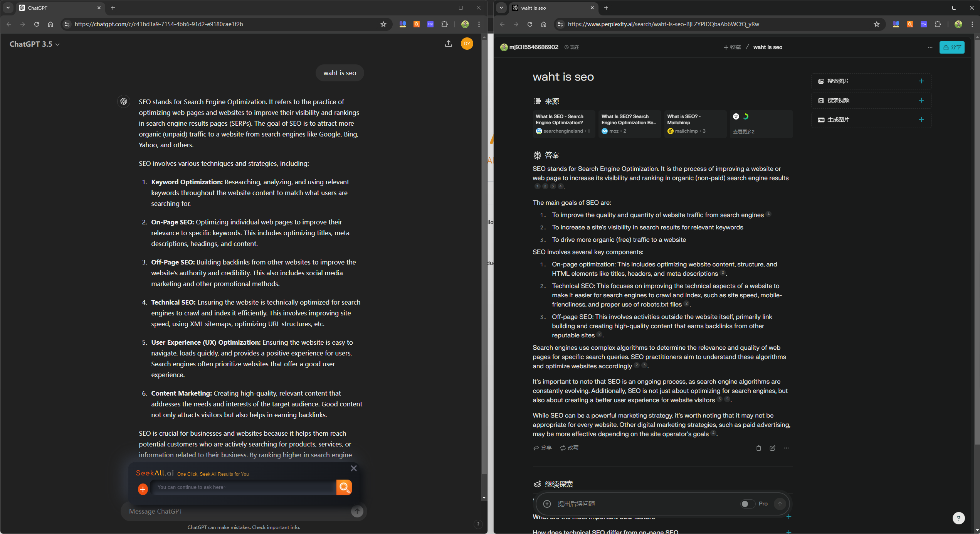The height and width of the screenshot is (534, 980).
Task: Select the 'waht is seo' Perplexity tab
Action: point(554,8)
